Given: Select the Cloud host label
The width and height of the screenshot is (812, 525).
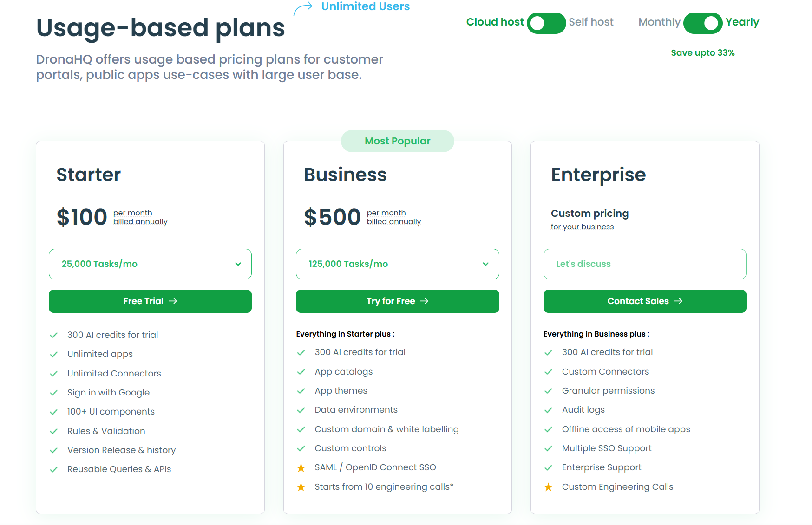Looking at the screenshot, I should tap(495, 22).
